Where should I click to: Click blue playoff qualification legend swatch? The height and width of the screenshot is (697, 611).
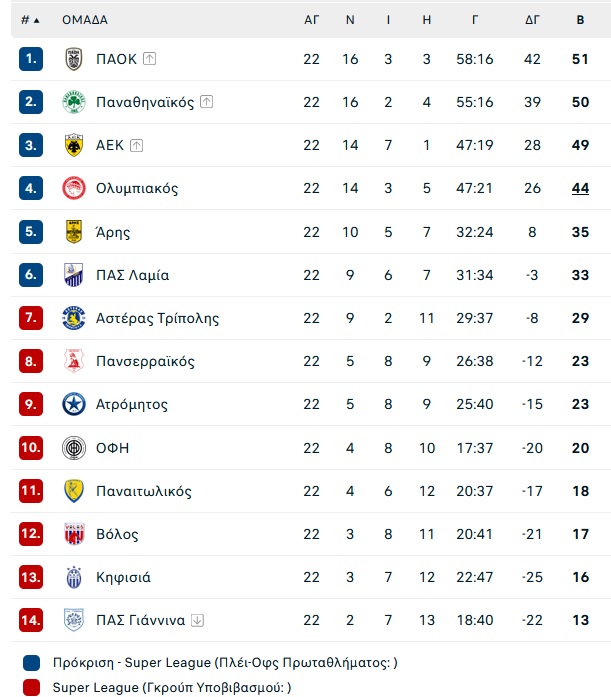(31, 663)
